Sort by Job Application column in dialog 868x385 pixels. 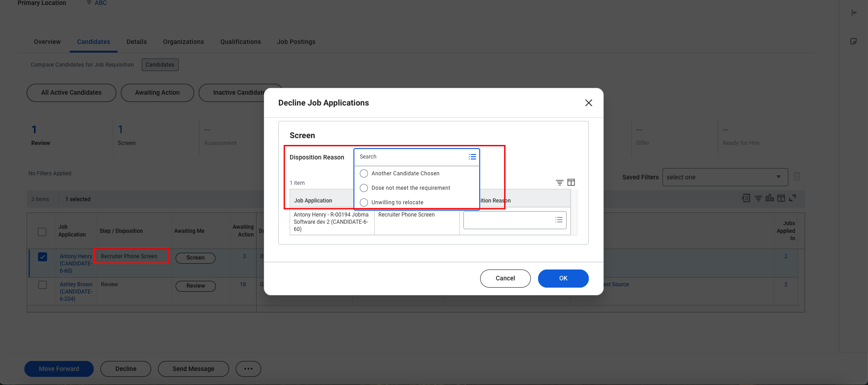tap(313, 201)
